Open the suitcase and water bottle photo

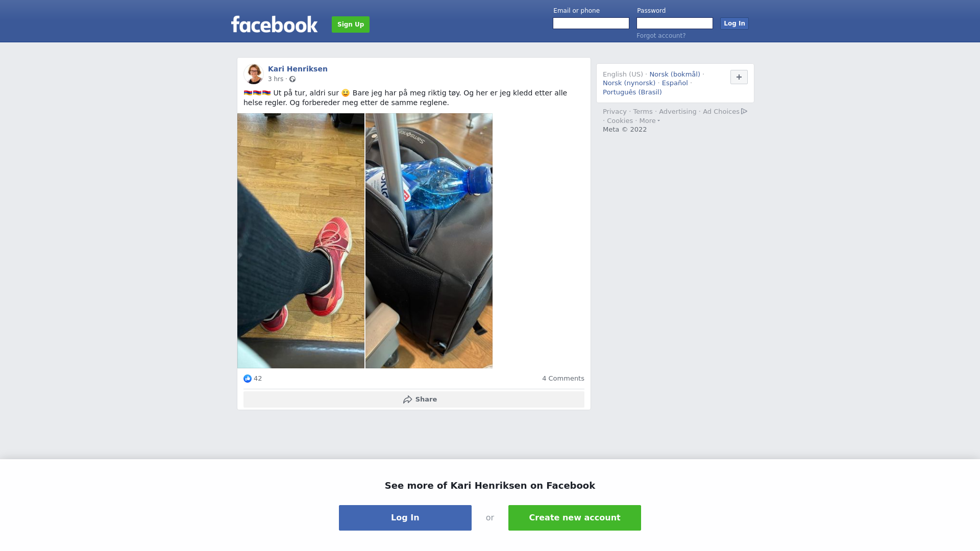pyautogui.click(x=429, y=241)
